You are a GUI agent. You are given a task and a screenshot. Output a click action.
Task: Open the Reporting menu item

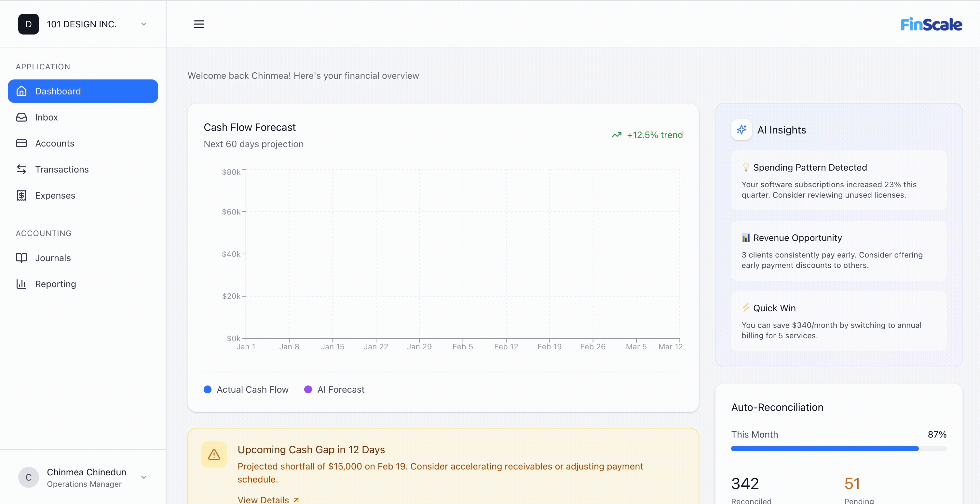(x=56, y=284)
